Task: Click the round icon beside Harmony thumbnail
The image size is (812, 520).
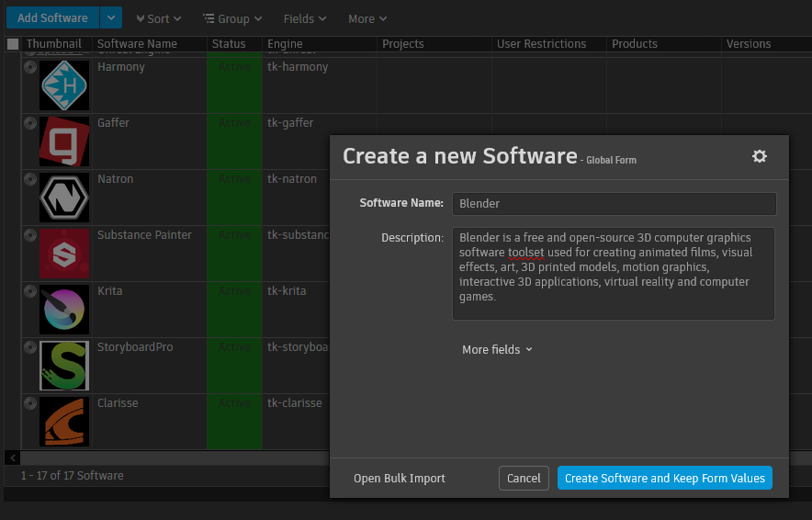Action: pyautogui.click(x=30, y=67)
